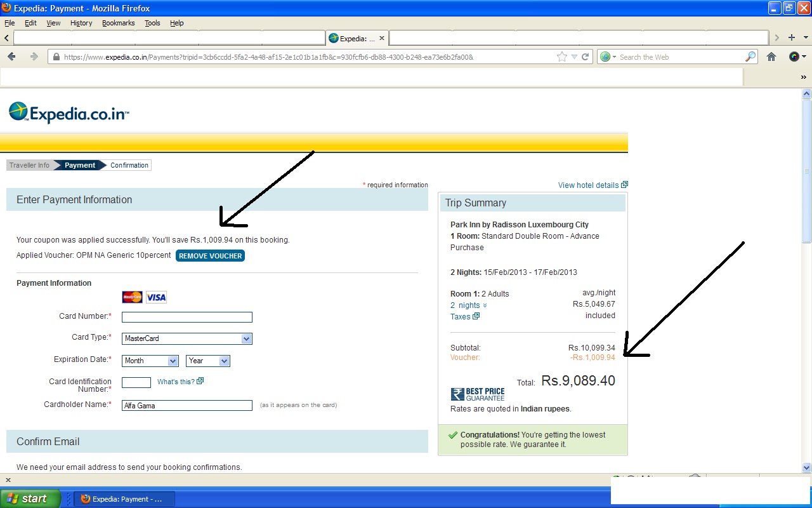812x508 pixels.
Task: Click the voucher discount -Rs.1,009.94
Action: coord(593,358)
